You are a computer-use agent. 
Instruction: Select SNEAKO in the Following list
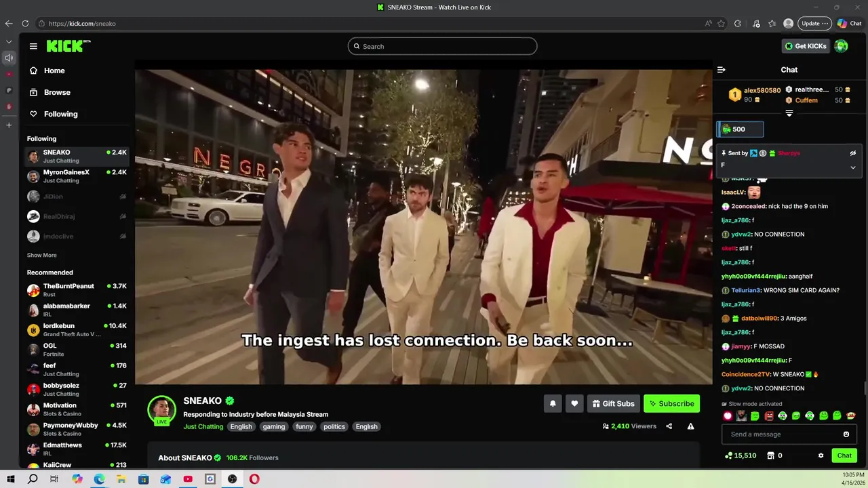click(76, 157)
